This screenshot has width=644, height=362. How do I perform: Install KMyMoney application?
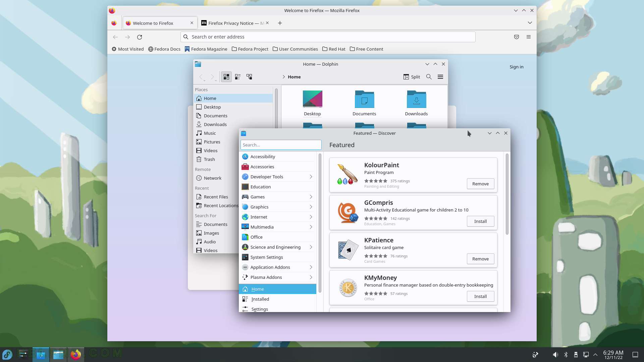480,296
